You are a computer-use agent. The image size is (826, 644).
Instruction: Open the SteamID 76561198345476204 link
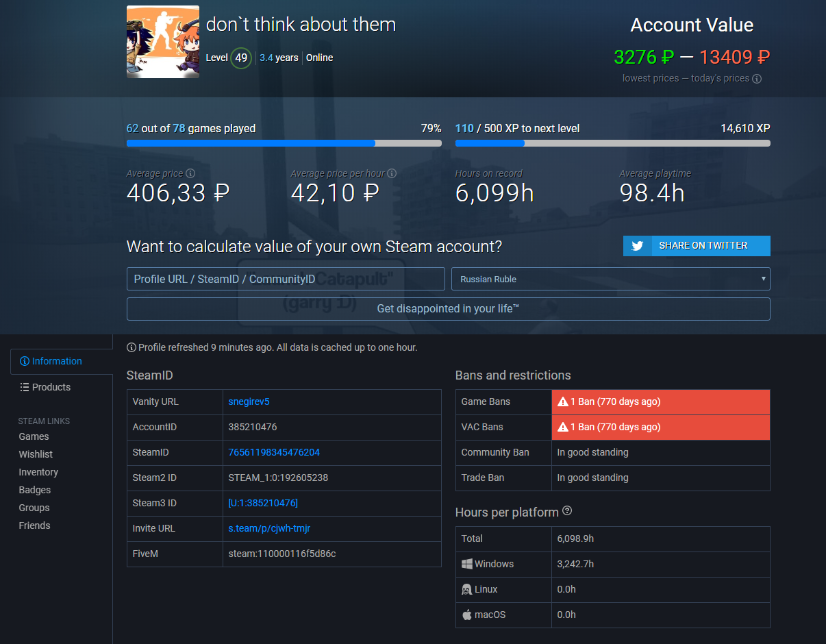(274, 452)
